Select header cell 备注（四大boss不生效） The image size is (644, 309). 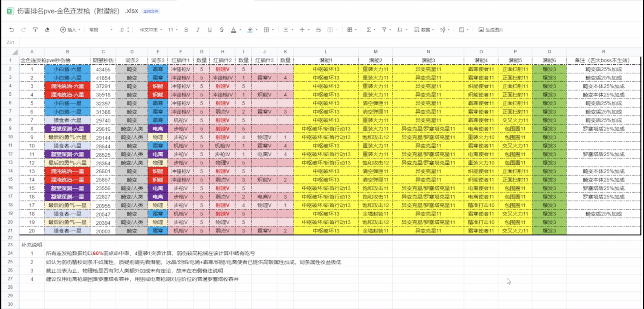click(x=603, y=60)
